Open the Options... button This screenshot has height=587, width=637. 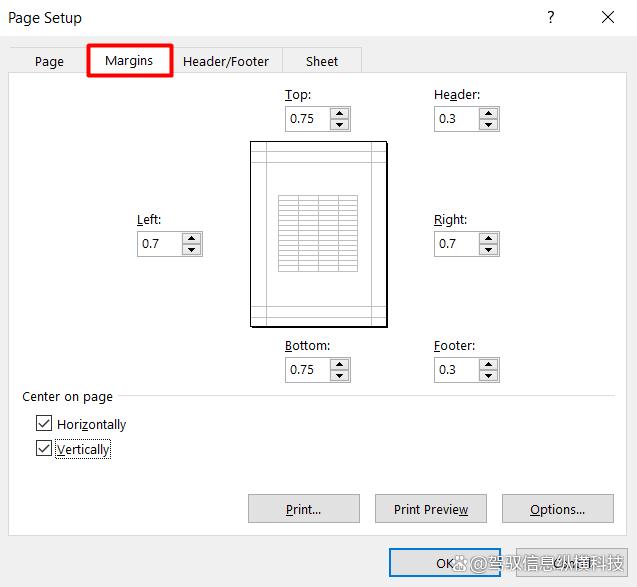[558, 509]
